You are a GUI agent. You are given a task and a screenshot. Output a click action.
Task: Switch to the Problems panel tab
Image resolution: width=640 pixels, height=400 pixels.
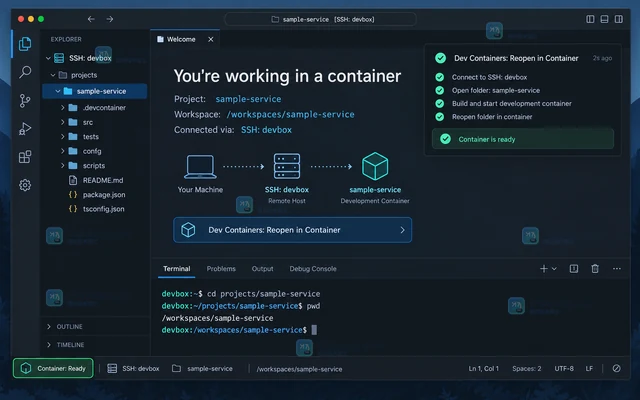(x=221, y=269)
